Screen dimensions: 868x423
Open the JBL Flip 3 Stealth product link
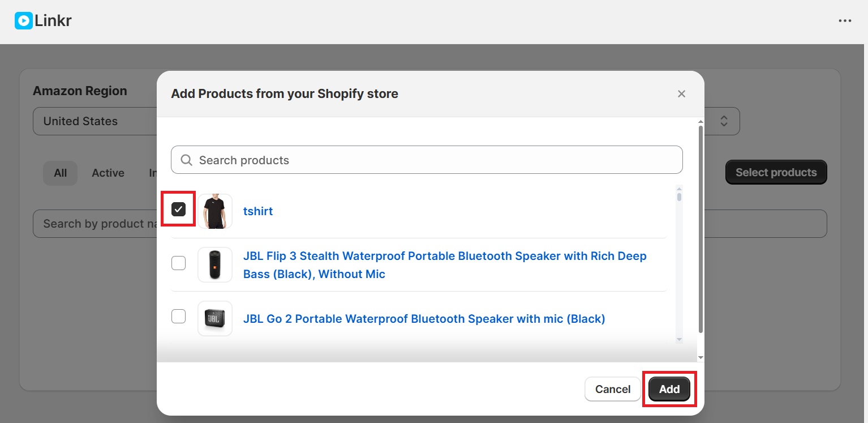pos(445,265)
